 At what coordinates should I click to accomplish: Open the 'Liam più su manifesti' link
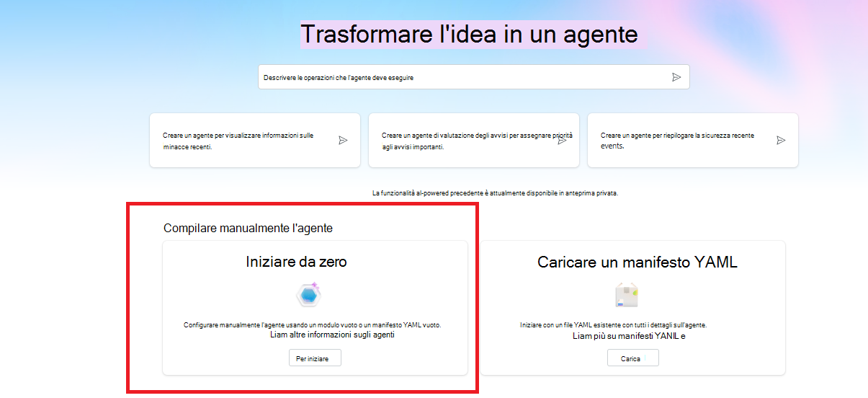point(628,335)
